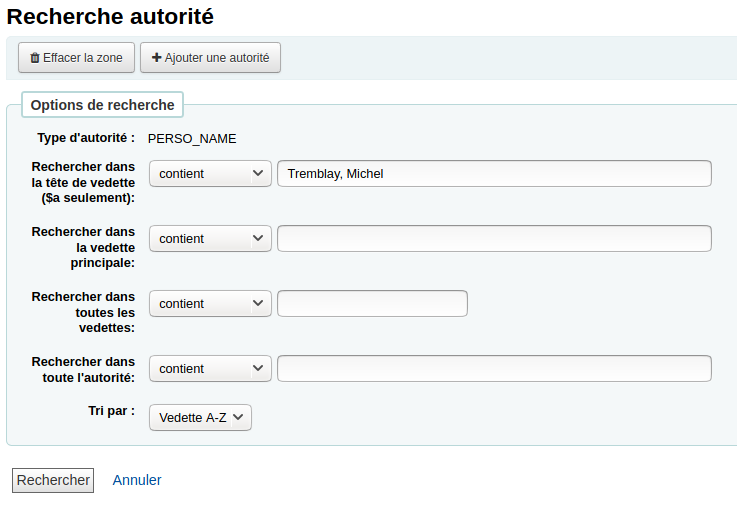Click the field containing Tremblay, Michel
Screen dimensions: 737x516
494,173
